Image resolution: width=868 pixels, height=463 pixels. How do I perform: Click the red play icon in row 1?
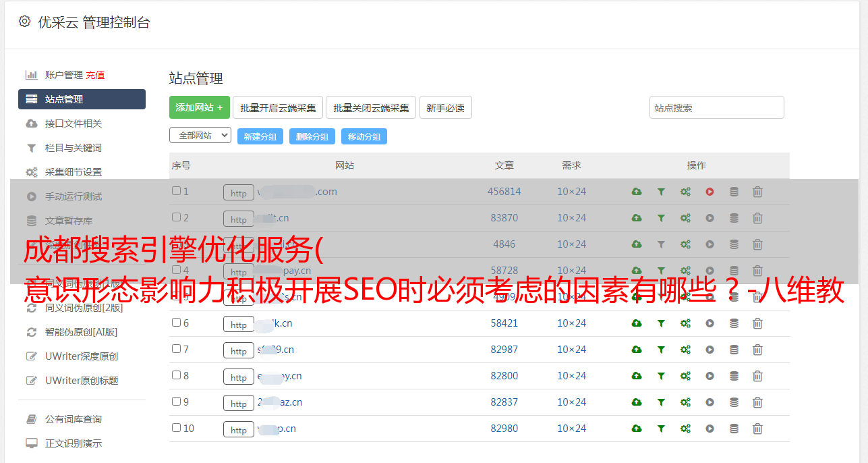pyautogui.click(x=710, y=192)
